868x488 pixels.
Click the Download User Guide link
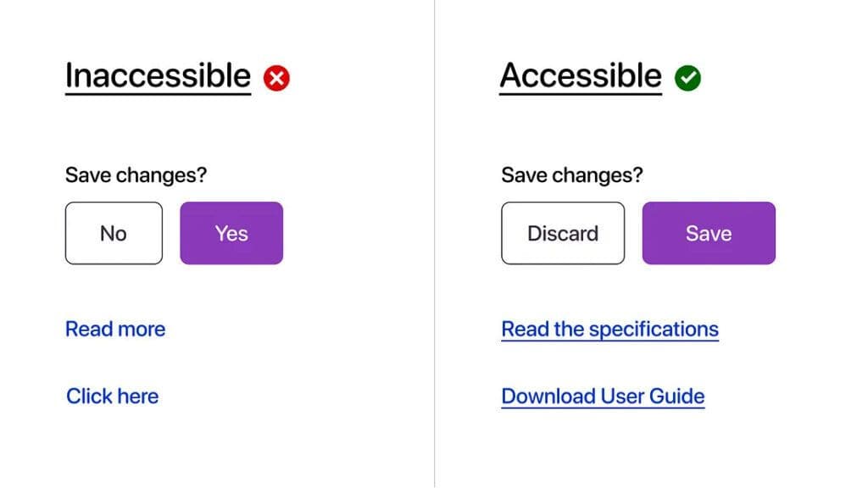[603, 396]
